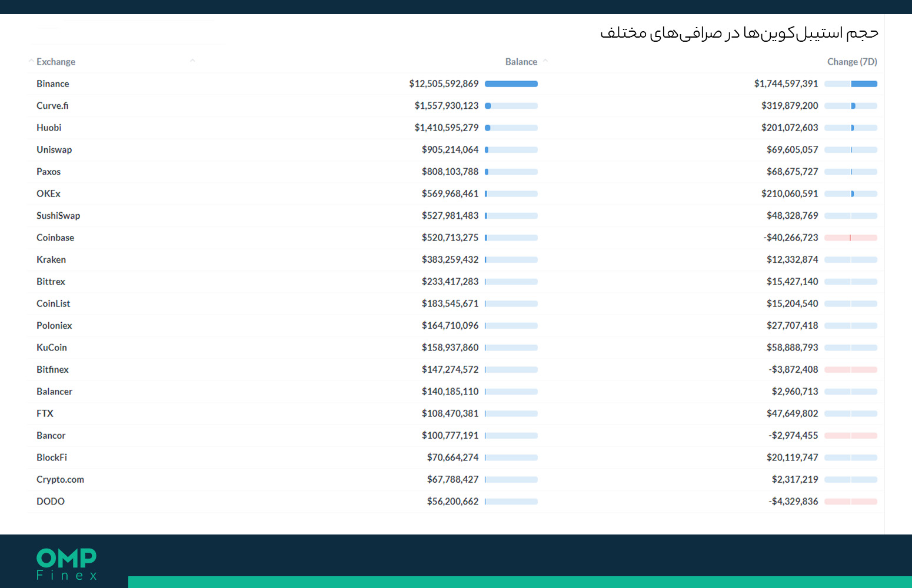The height and width of the screenshot is (588, 912).
Task: Click the sort arrow left of Exchange
Action: [31, 61]
